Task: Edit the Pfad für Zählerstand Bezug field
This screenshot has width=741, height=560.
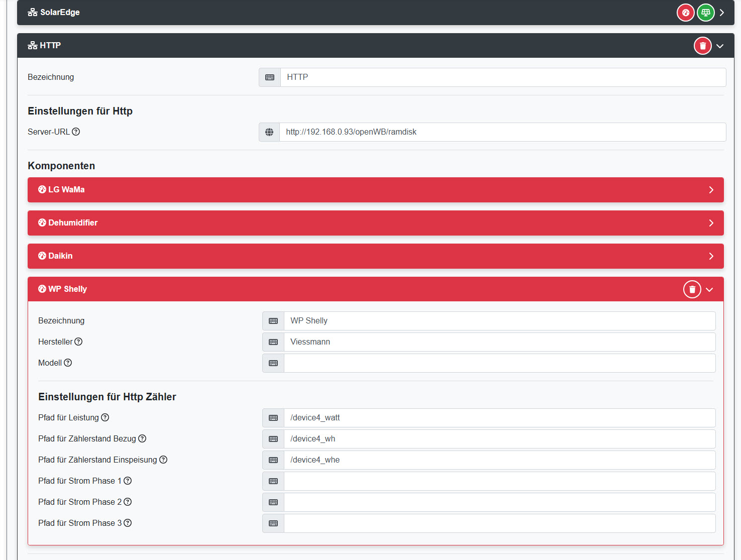Action: (499, 439)
